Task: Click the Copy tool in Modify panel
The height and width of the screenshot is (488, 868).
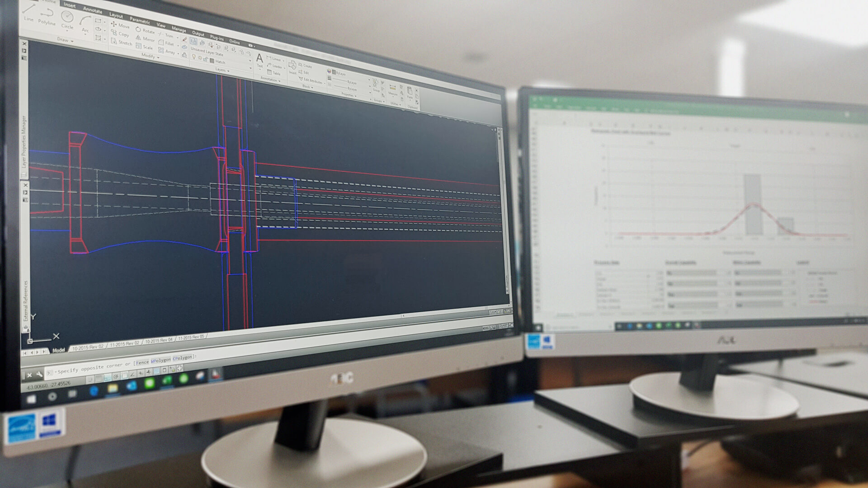Action: pyautogui.click(x=120, y=33)
